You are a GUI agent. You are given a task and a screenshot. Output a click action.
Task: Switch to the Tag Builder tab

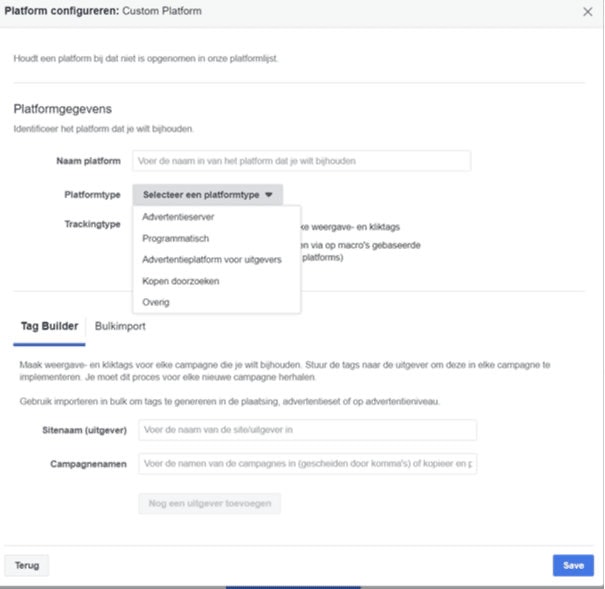[x=49, y=326]
